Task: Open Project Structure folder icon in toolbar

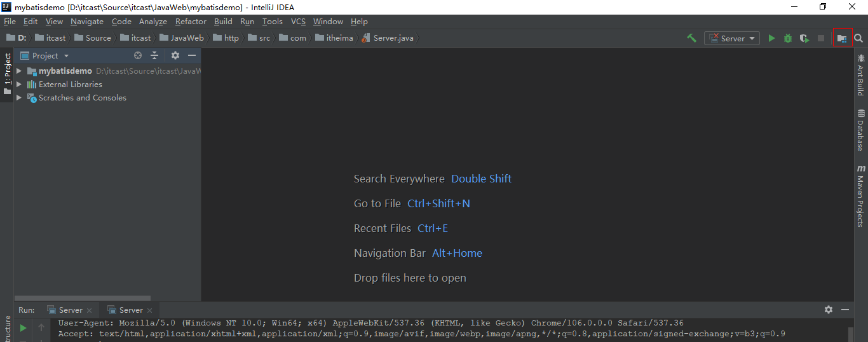Action: click(842, 38)
